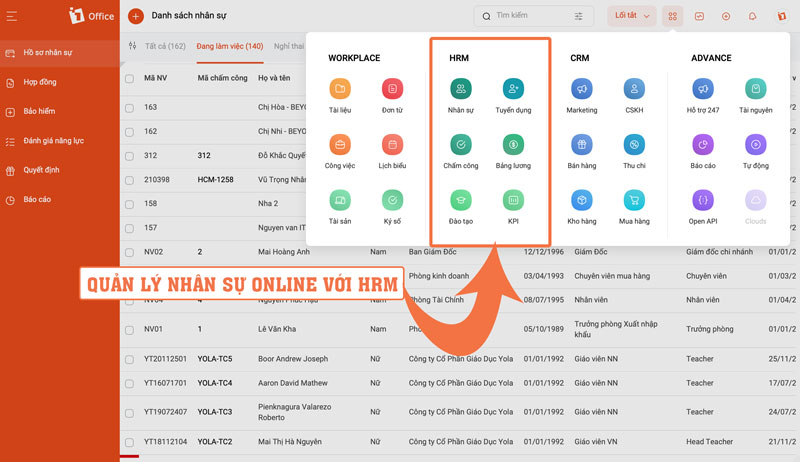Toggle the select-all checkbox in header
Screen dimensions: 800x462
130,79
